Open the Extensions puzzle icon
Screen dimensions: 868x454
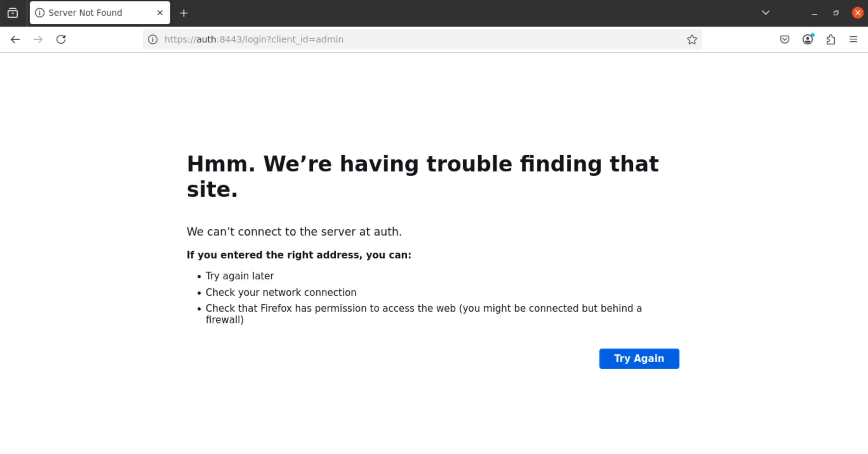coord(831,39)
